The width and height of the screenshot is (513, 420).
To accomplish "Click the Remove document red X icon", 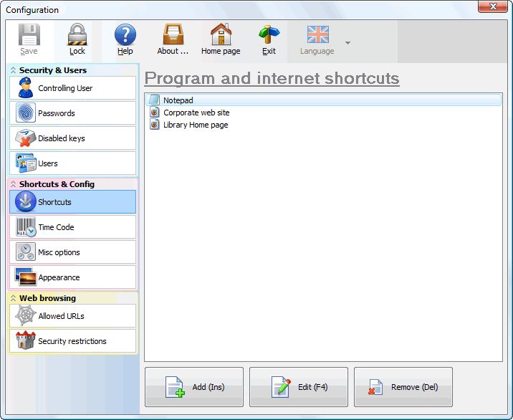I will point(375,387).
